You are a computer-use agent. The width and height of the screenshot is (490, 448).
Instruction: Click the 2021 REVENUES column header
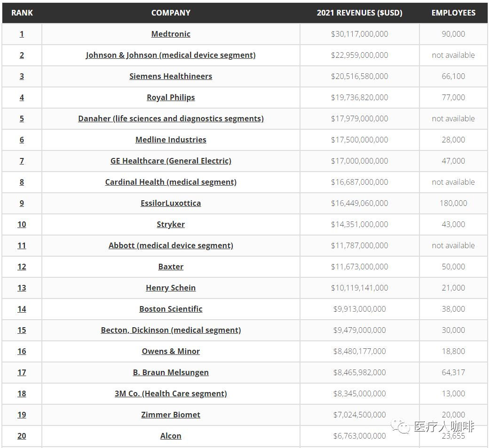coord(359,13)
